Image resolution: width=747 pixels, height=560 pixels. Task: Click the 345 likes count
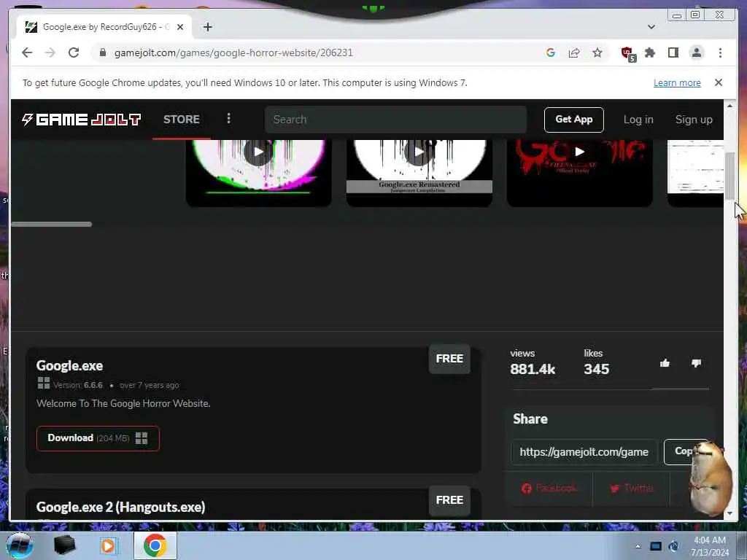[x=597, y=369]
